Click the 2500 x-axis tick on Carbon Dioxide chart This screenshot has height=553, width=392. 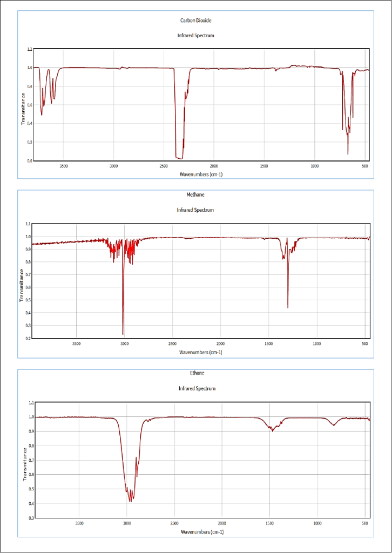point(164,166)
